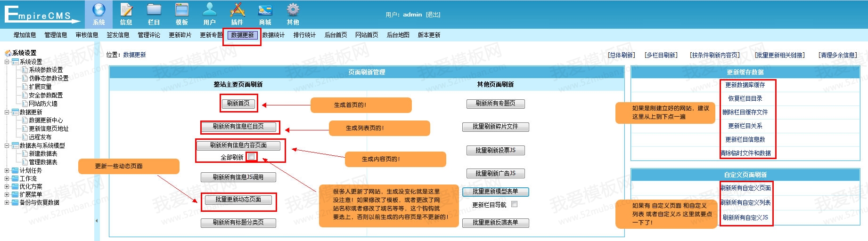This screenshot has width=868, height=241.
Task: Click the folder icon beside 工作流
Action: click(x=15, y=178)
